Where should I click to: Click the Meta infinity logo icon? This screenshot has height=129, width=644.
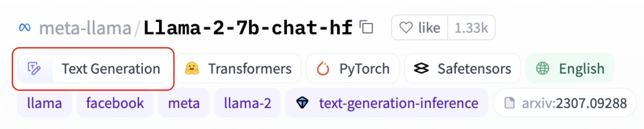[25, 27]
